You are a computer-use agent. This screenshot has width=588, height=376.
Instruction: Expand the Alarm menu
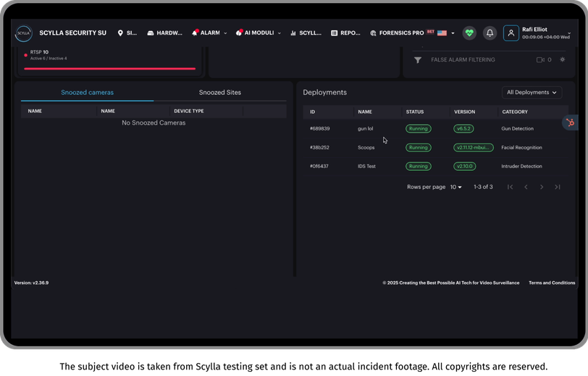click(209, 33)
